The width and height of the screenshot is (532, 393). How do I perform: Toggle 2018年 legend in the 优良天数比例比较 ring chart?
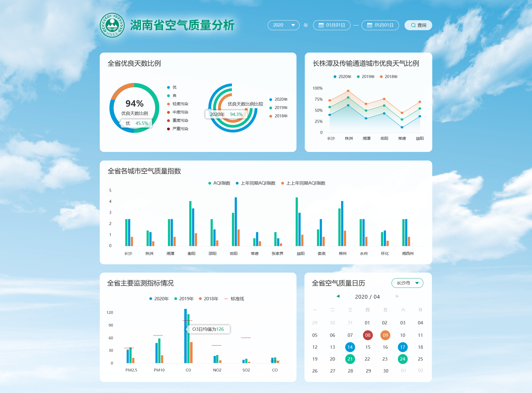pos(278,116)
